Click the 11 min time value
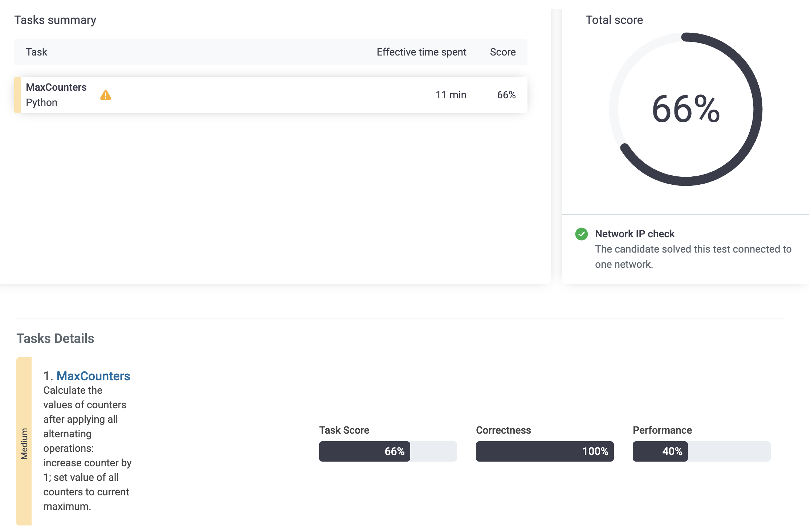The image size is (811, 532). click(x=451, y=95)
